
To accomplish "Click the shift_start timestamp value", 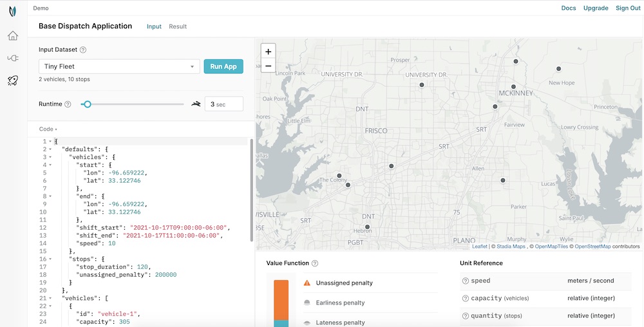I will click(x=178, y=228).
